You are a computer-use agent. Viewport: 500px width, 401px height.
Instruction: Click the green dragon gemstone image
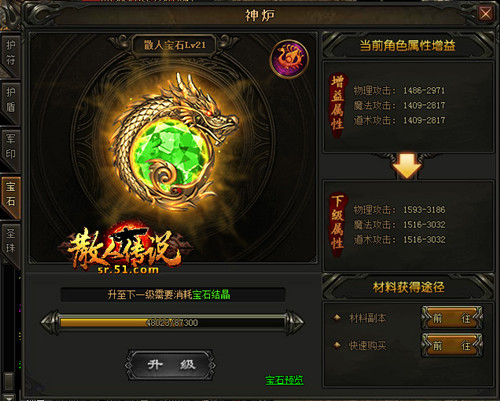click(173, 142)
